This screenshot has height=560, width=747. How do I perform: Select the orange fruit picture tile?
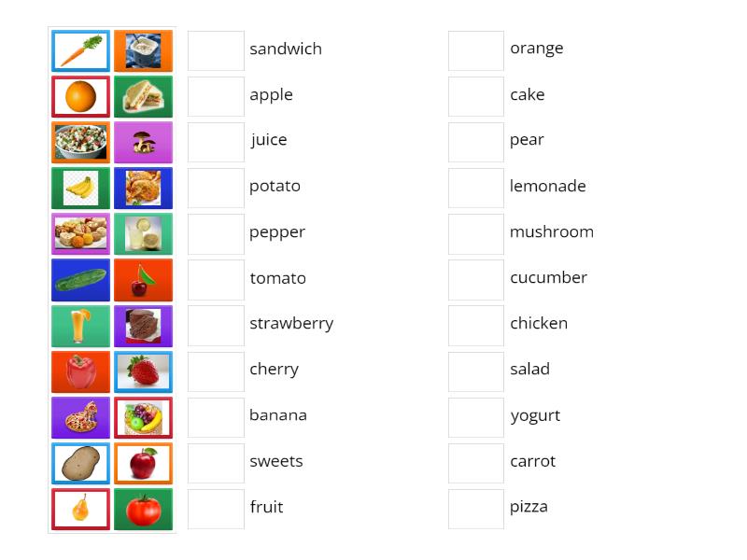80,96
